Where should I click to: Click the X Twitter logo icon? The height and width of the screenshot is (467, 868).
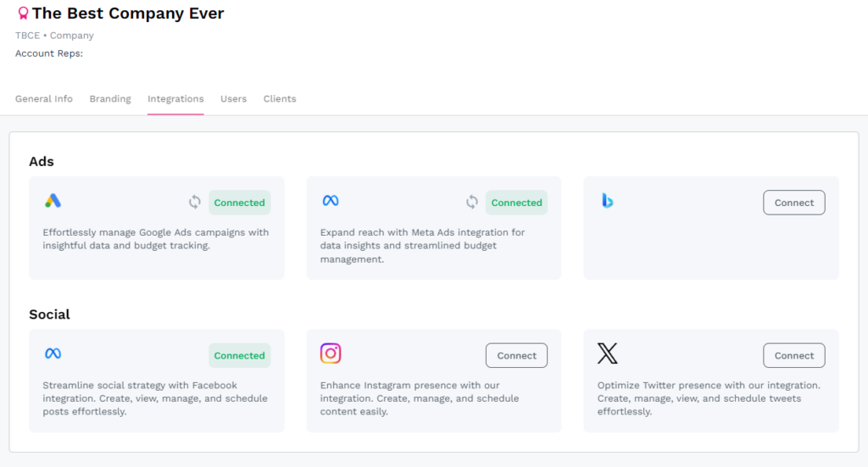(607, 353)
